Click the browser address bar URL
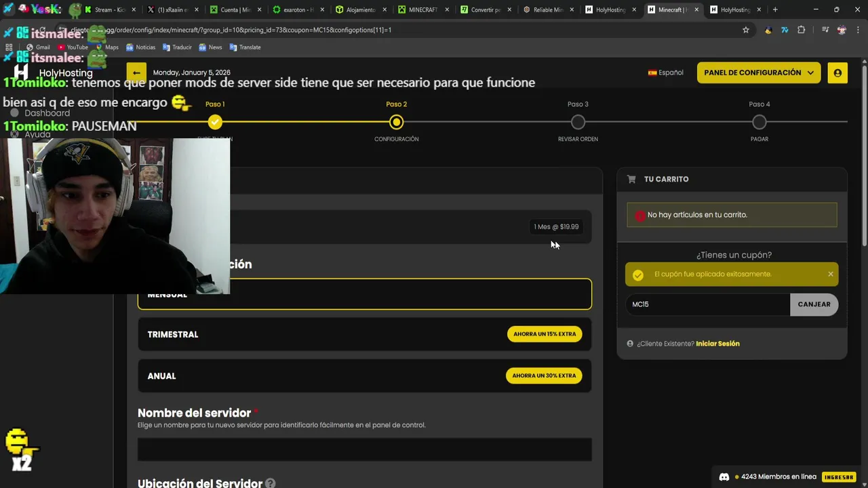This screenshot has height=488, width=868. [x=231, y=30]
